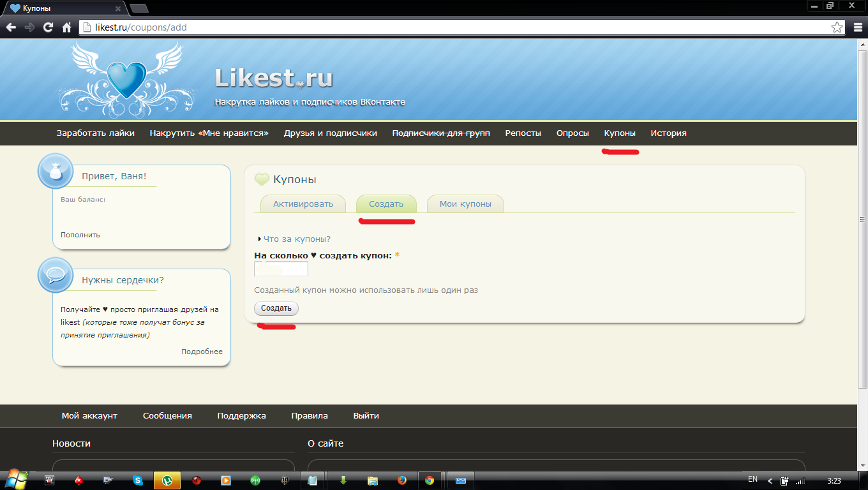
Task: Expand the Что за купоны? section
Action: 297,239
